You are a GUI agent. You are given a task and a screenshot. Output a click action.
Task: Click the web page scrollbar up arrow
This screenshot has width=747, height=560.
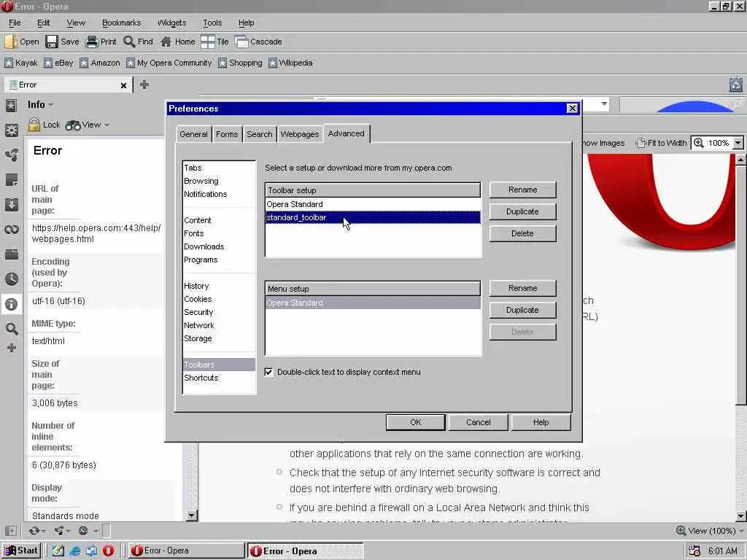tap(740, 160)
